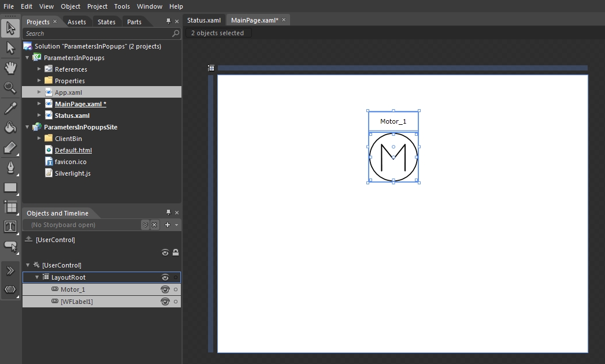Pick the Eyedropper tool
This screenshot has height=364, width=605.
point(10,108)
